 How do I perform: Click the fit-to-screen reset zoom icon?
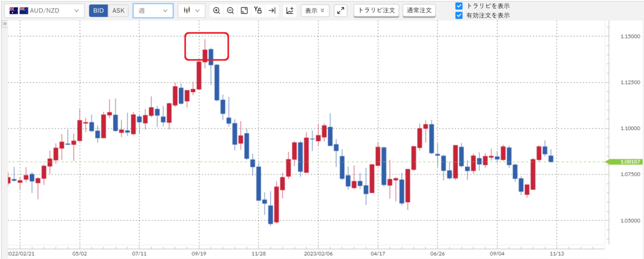tap(244, 10)
